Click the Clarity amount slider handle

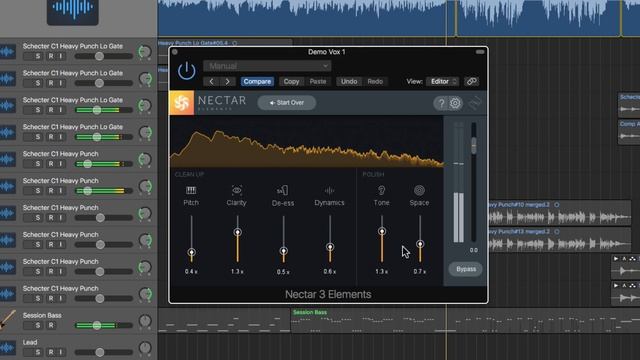coord(238,232)
